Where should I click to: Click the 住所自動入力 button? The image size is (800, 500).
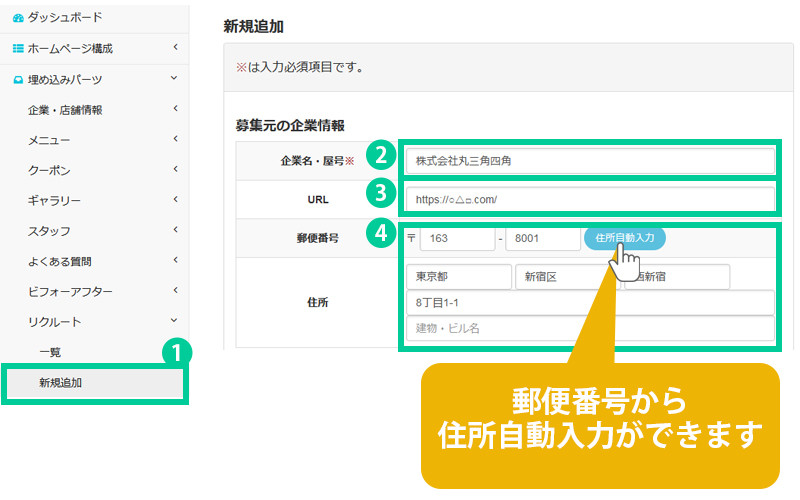[624, 239]
